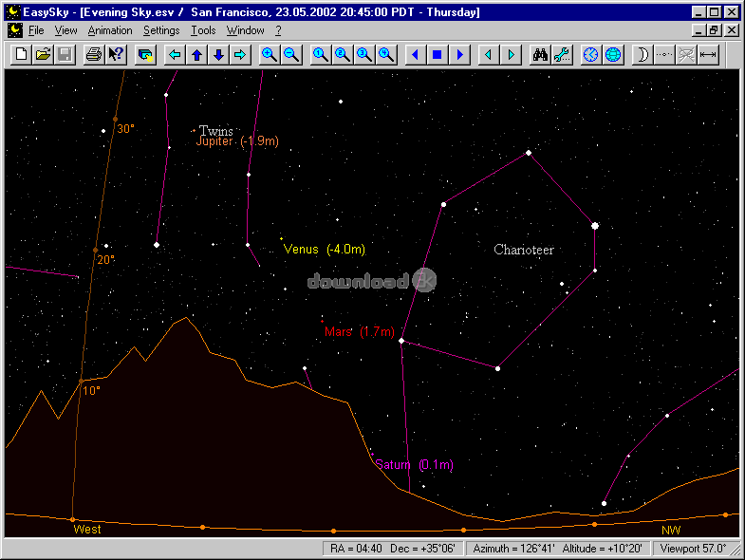Viewport: 745px width, 560px height.
Task: Toggle constellation lines icon
Action: pyautogui.click(x=686, y=55)
